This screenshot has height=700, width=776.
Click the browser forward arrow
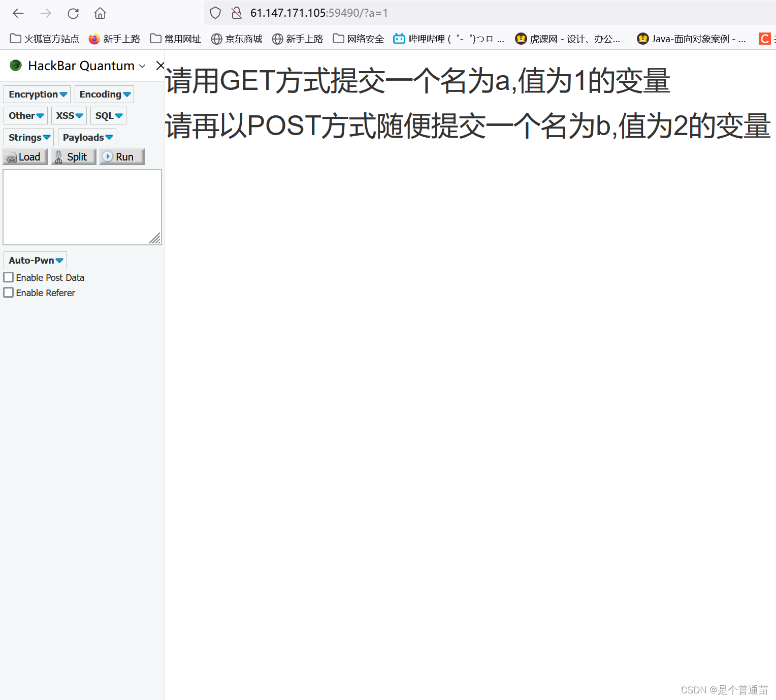46,13
